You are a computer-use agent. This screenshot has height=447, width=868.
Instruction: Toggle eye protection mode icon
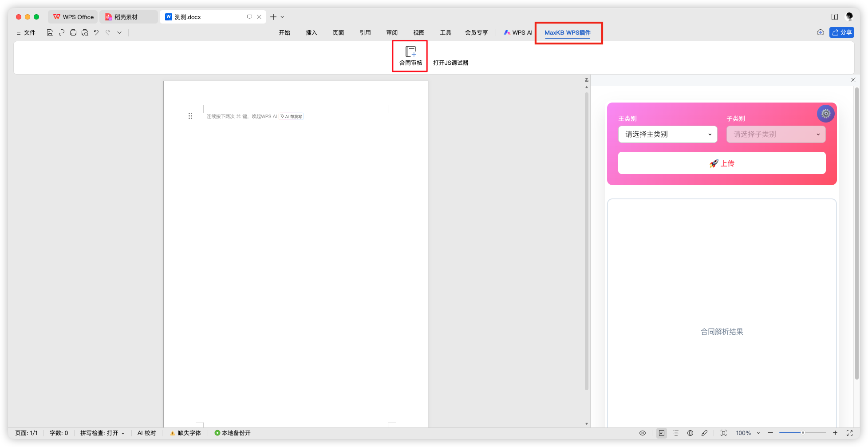pos(642,433)
